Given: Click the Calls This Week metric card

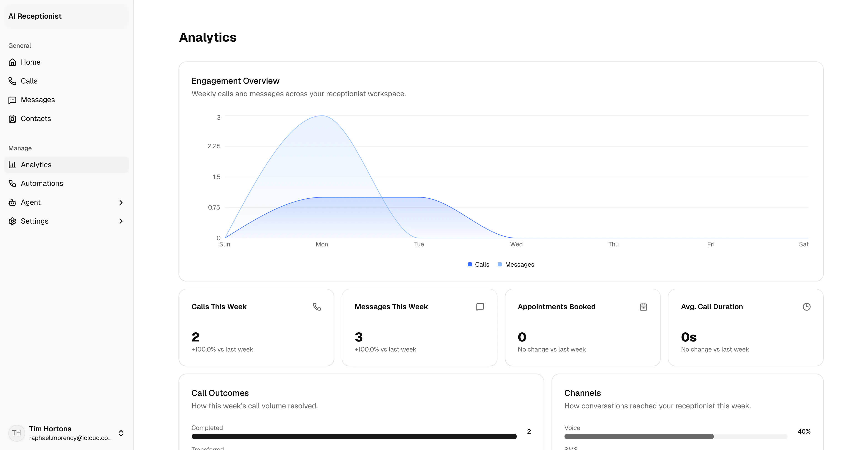Looking at the screenshot, I should 256,327.
